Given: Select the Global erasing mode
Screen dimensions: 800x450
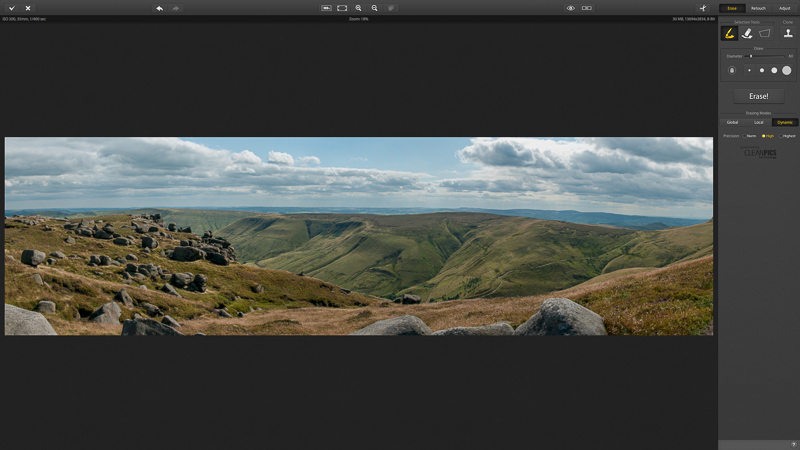Looking at the screenshot, I should (x=733, y=122).
